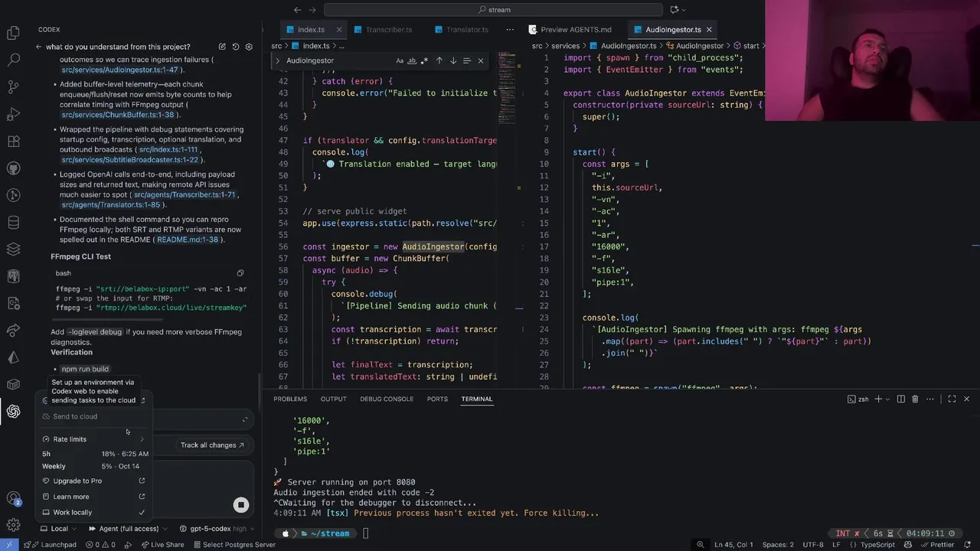Viewport: 980px width, 551px height.
Task: Maximize the terminal panel size
Action: click(x=952, y=399)
